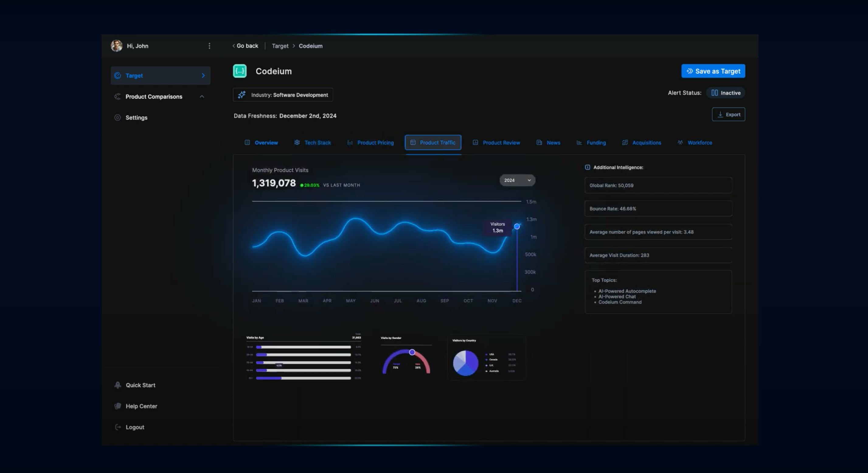Open the 2024 year dropdown
The image size is (868, 473).
point(517,180)
